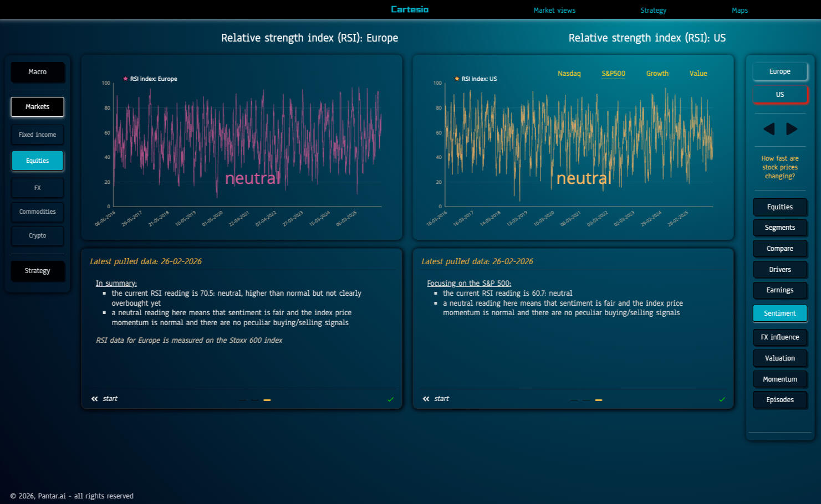Switch to the Nasdaq chart tab
The height and width of the screenshot is (504, 821).
pos(569,74)
